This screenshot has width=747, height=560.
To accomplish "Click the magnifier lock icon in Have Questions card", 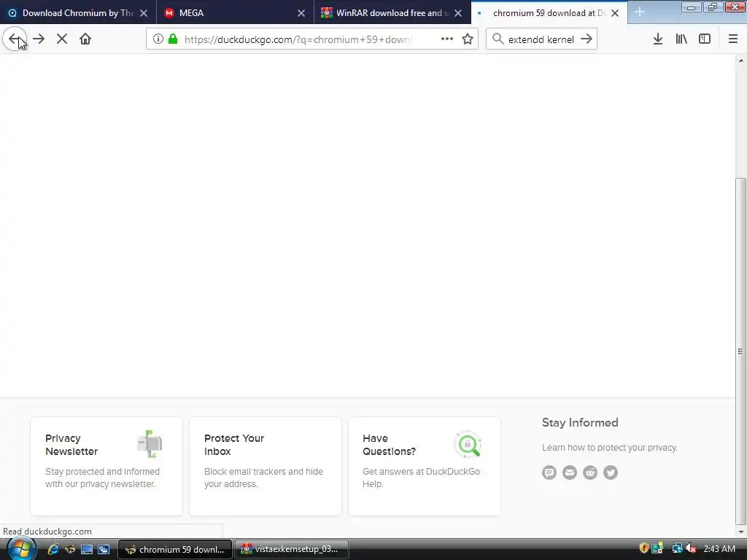I will tap(468, 445).
